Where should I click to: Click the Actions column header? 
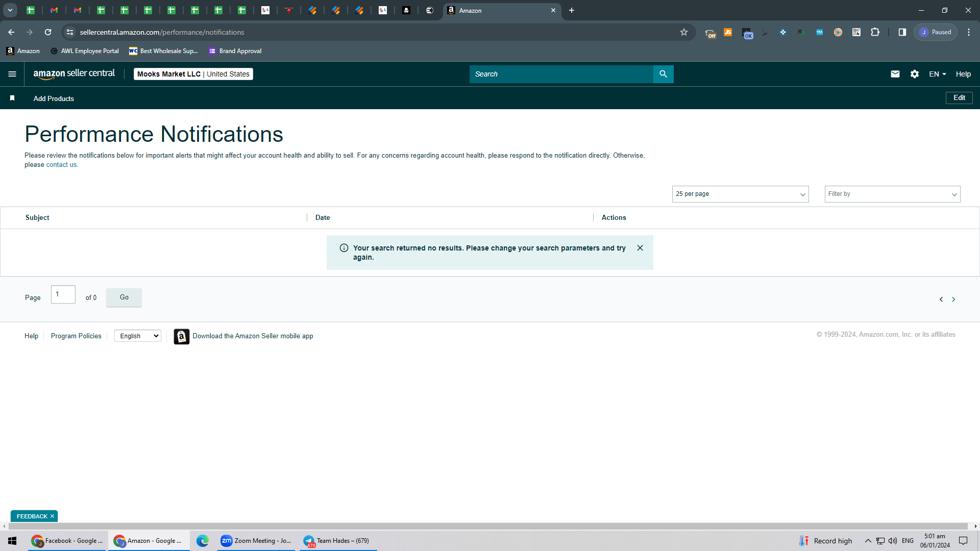pos(614,217)
